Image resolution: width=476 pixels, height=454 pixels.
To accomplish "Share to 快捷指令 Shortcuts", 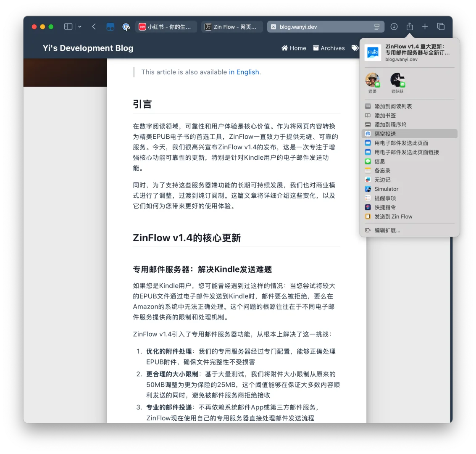I will point(410,207).
